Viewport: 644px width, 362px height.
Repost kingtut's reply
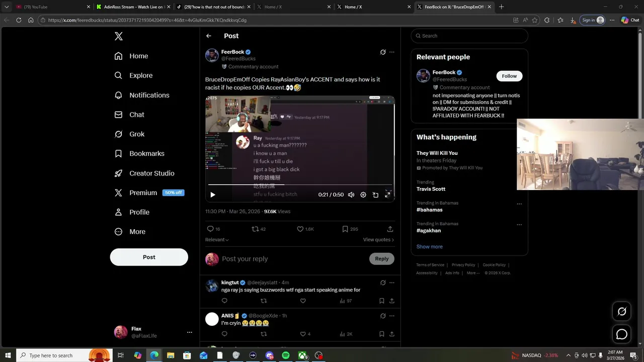pos(264,301)
